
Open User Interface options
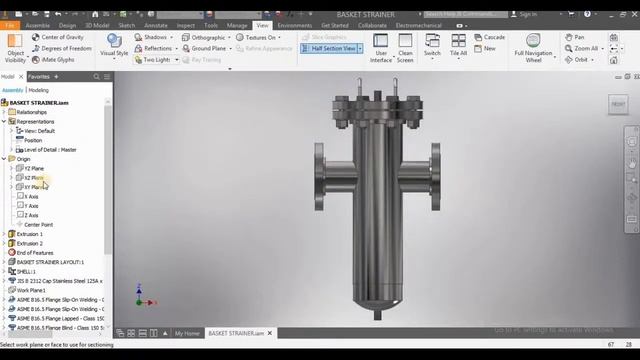click(381, 48)
